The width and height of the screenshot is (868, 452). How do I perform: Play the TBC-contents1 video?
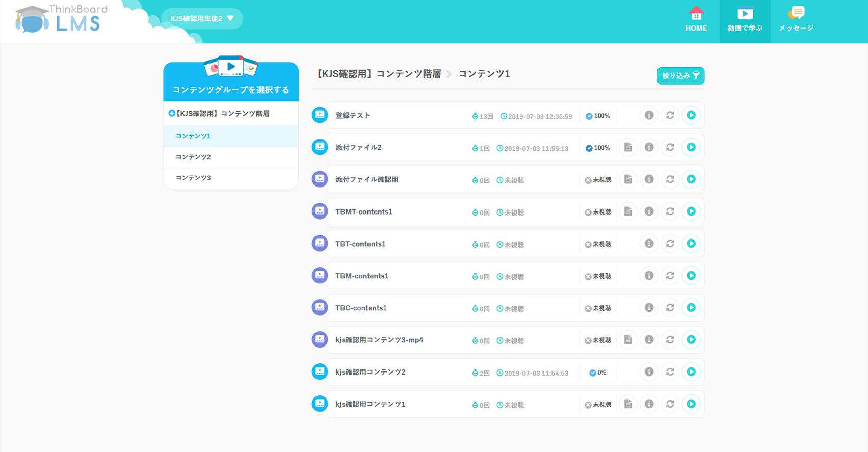pos(691,308)
